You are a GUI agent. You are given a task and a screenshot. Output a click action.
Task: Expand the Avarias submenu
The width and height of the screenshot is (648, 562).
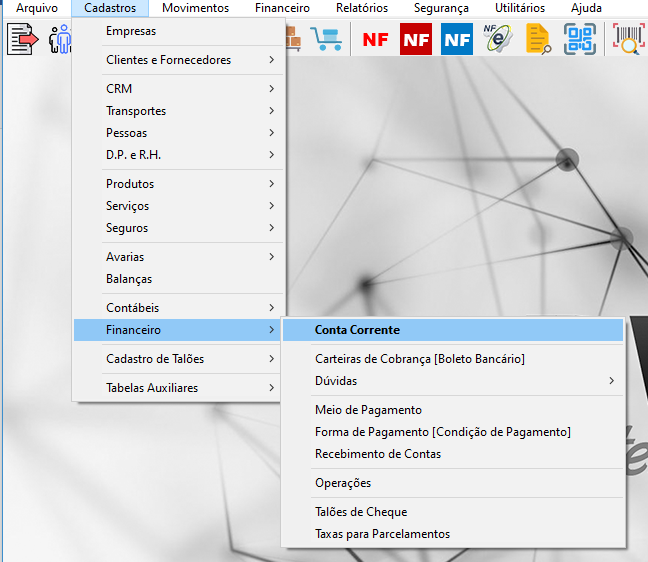click(179, 257)
